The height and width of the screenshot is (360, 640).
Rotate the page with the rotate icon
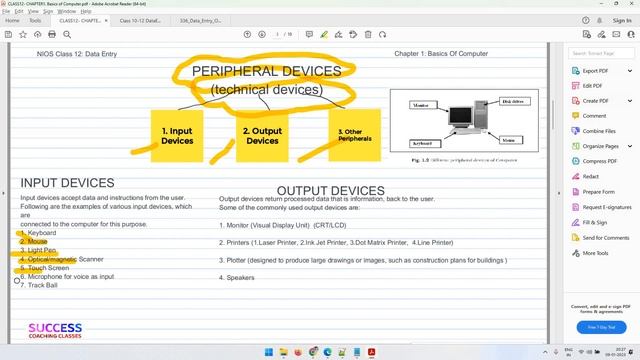click(382, 35)
